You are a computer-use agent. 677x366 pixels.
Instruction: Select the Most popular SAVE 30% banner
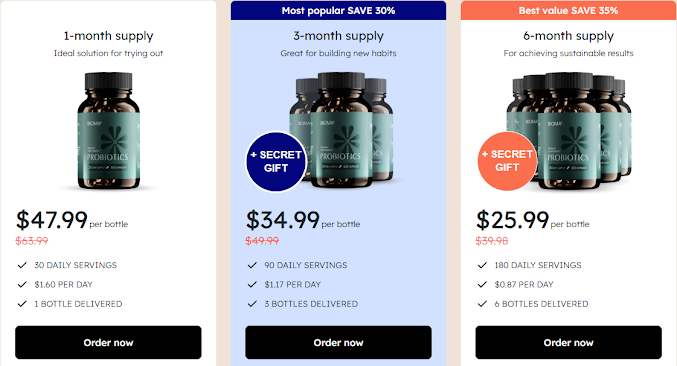[x=338, y=10]
